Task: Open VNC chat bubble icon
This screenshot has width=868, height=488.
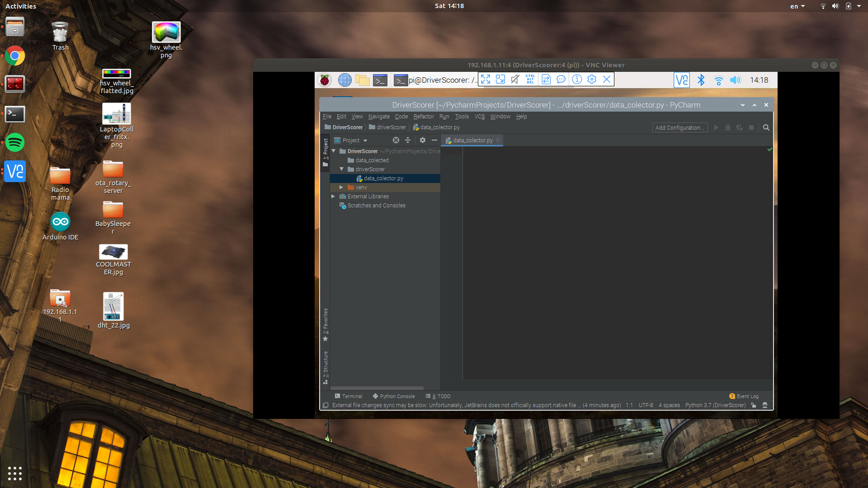Action: 561,80
